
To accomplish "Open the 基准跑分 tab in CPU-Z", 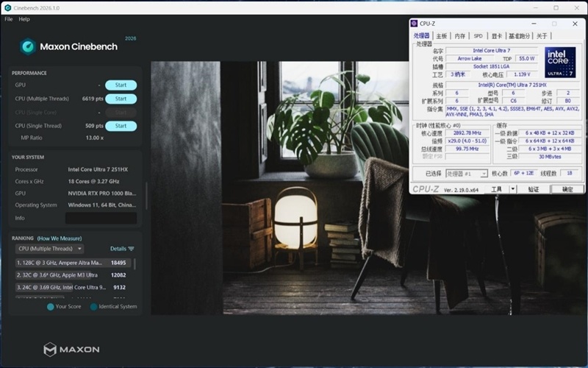I will click(519, 36).
